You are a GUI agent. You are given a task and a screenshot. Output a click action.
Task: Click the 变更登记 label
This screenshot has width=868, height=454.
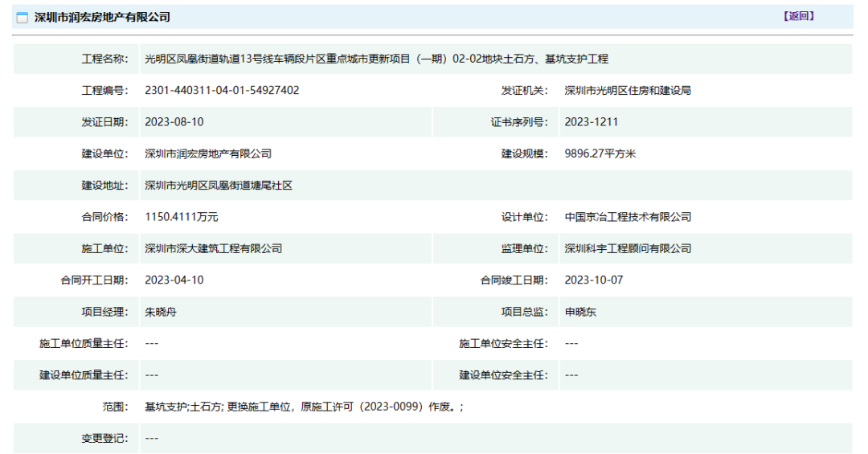coord(104,438)
